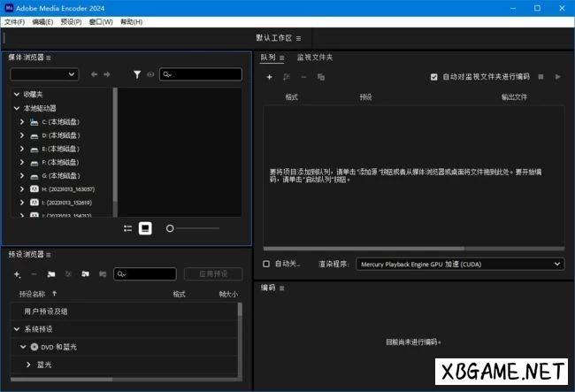This screenshot has width=575, height=392.
Task: Click the thumbnail zoom slider handle in media browser
Action: coord(170,228)
